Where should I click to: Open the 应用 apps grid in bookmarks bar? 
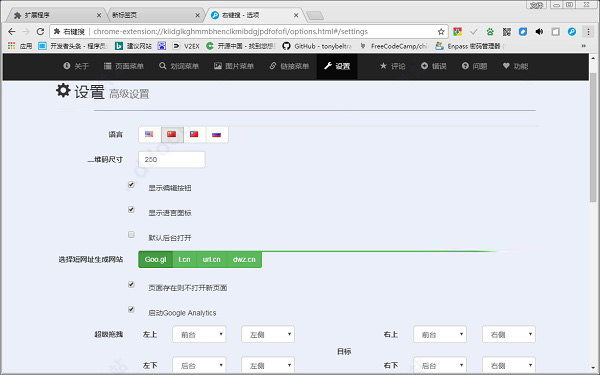[20, 46]
